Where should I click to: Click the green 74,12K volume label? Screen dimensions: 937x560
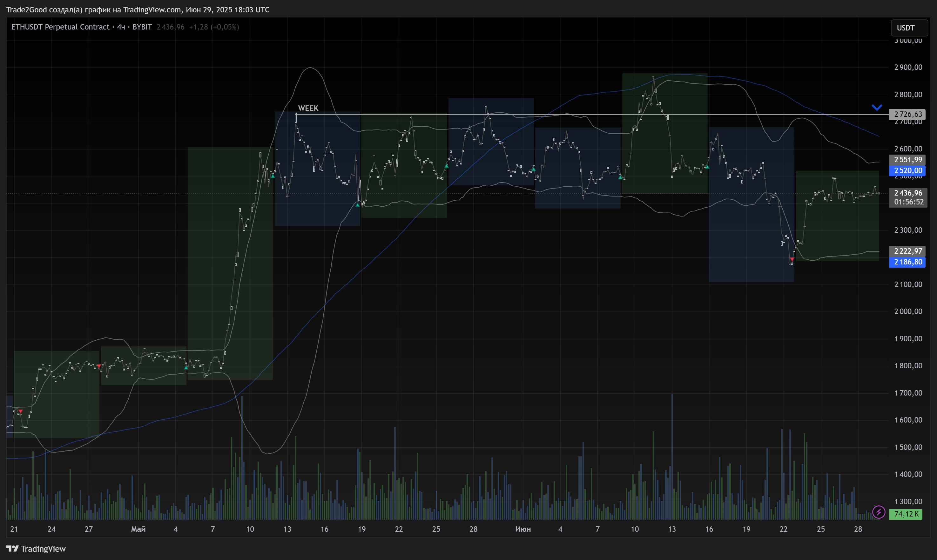point(906,514)
